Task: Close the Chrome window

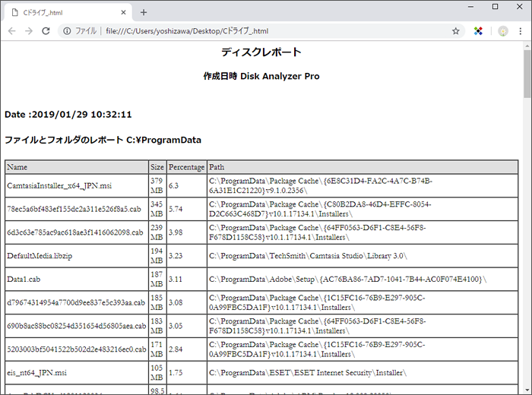Action: click(x=519, y=7)
